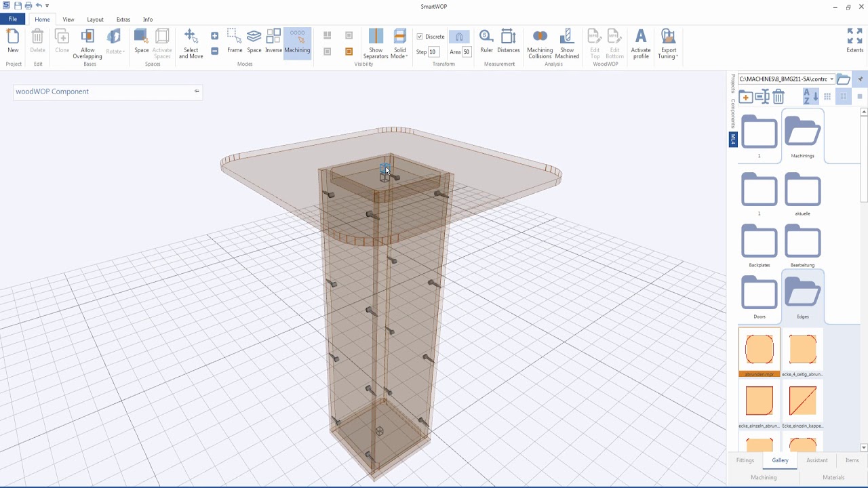Viewport: 868px width, 488px height.
Task: Run Machining Collisions analysis
Action: coord(540,44)
